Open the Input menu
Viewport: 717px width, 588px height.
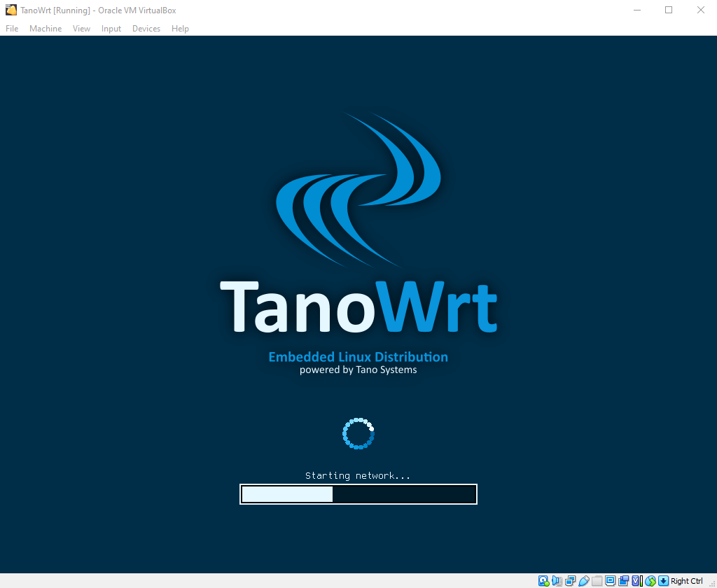tap(111, 28)
